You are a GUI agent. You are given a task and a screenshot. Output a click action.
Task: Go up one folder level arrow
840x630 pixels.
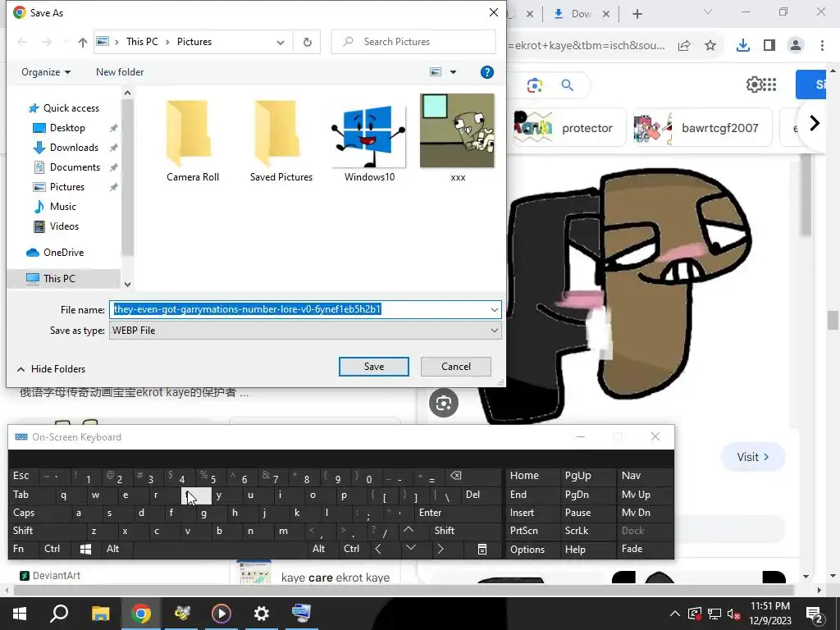pos(83,42)
